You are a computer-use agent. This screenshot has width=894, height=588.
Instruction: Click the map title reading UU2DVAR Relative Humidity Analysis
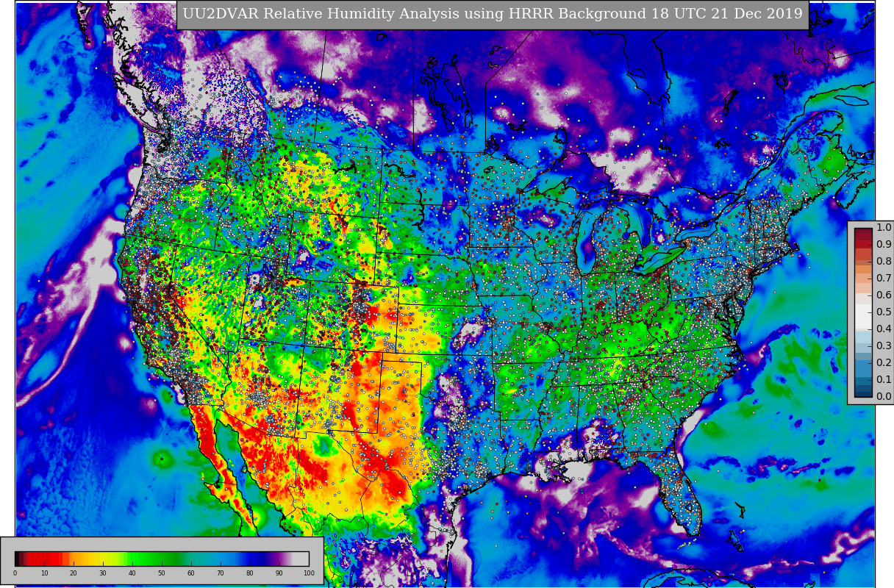click(492, 14)
